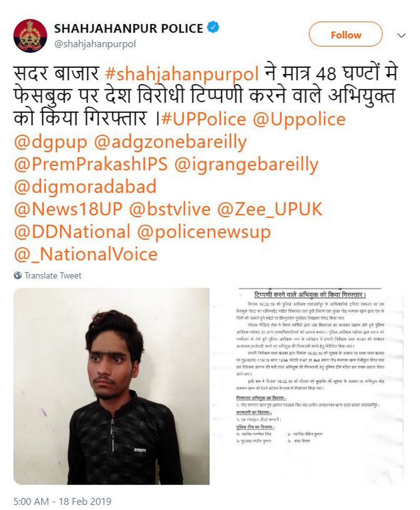
Task: Open the tweet options chevron dropdown
Action: tap(402, 35)
